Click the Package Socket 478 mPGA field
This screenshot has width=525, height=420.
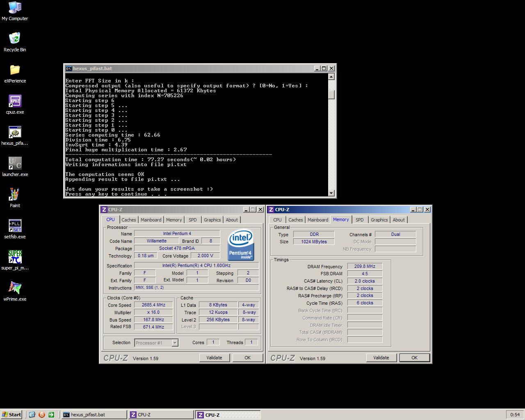177,249
